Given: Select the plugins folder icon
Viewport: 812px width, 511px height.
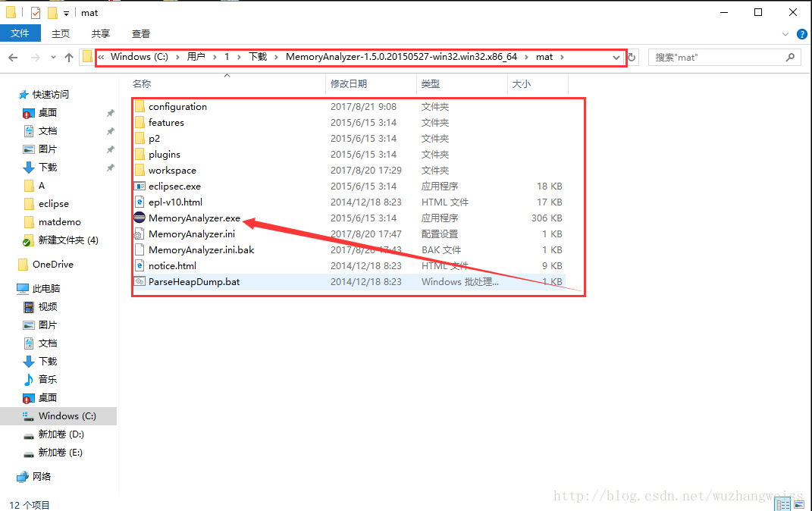Looking at the screenshot, I should coord(140,154).
